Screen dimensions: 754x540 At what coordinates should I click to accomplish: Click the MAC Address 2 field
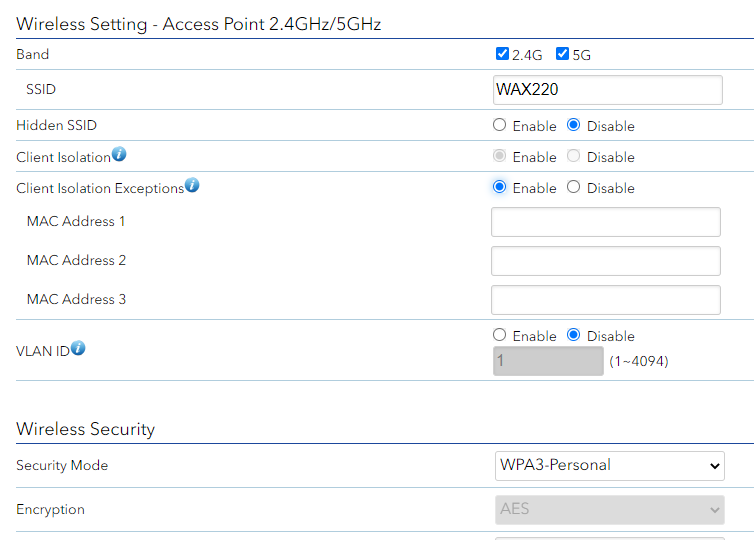tap(605, 261)
